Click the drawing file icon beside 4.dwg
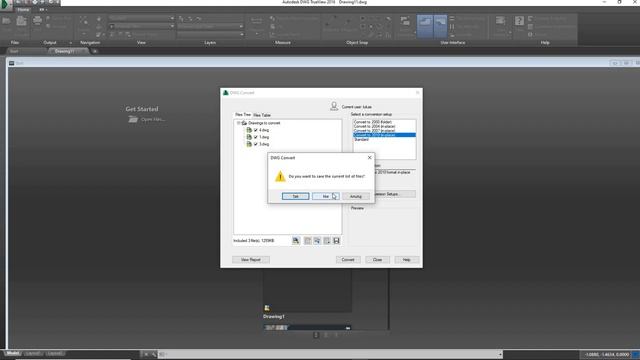The width and height of the screenshot is (640, 360). click(249, 130)
